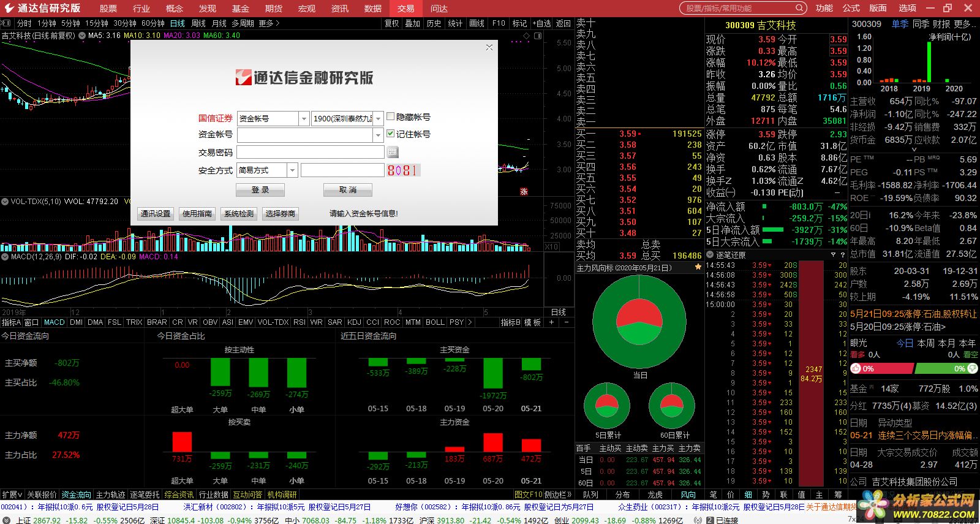Close the login dialog with X
Viewport: 980px width, 524px height.
(489, 47)
